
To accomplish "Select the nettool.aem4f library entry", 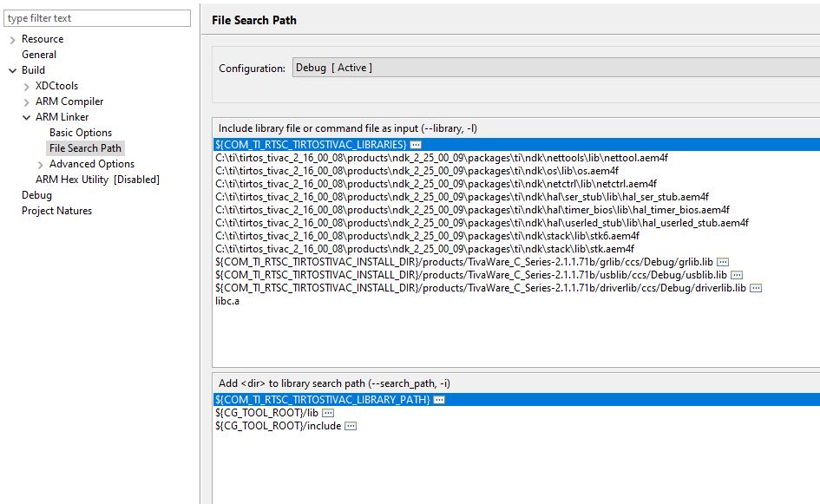I will pyautogui.click(x=442, y=158).
